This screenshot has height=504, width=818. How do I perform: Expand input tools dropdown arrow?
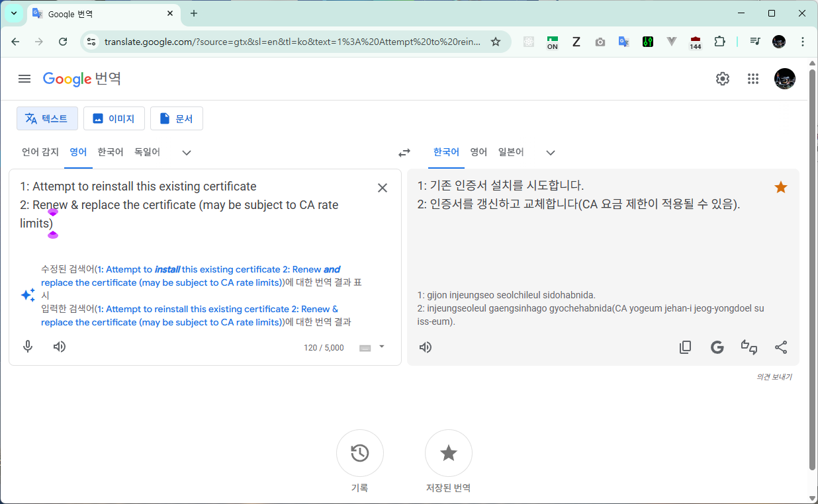[x=381, y=347]
